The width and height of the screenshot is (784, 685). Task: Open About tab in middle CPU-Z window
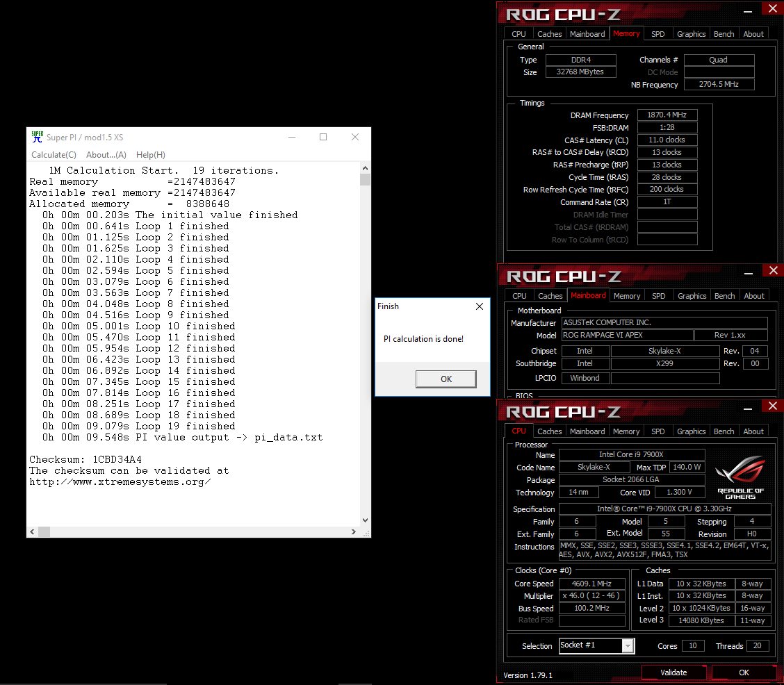click(754, 296)
